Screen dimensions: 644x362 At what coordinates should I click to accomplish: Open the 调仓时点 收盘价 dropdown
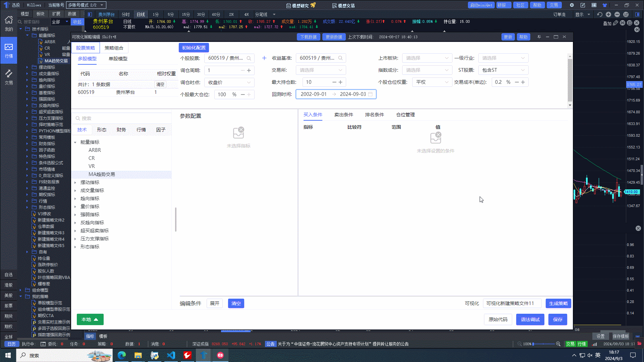[229, 82]
